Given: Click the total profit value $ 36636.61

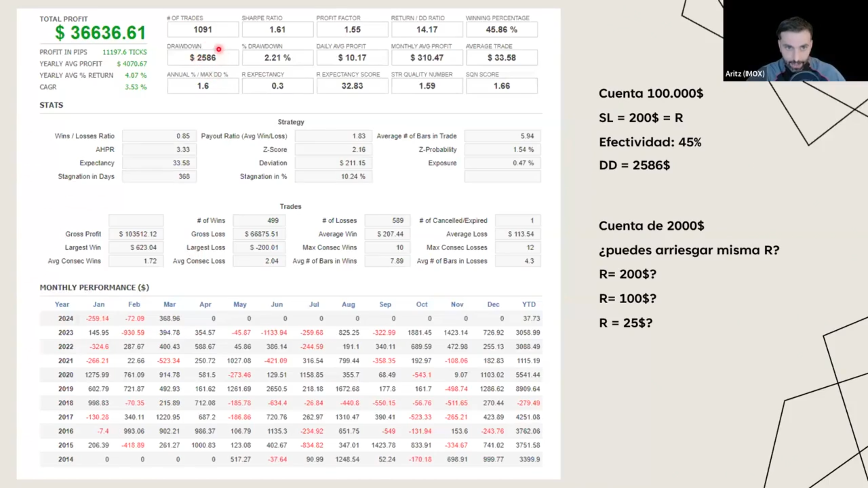Looking at the screenshot, I should click(100, 33).
